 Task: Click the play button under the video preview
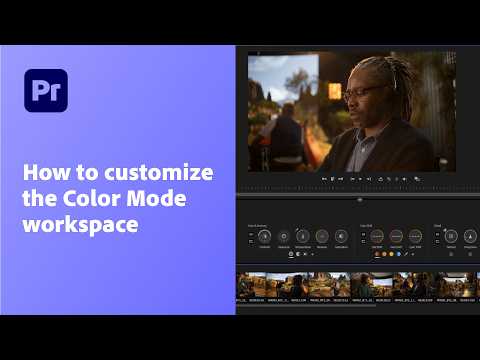point(360,179)
